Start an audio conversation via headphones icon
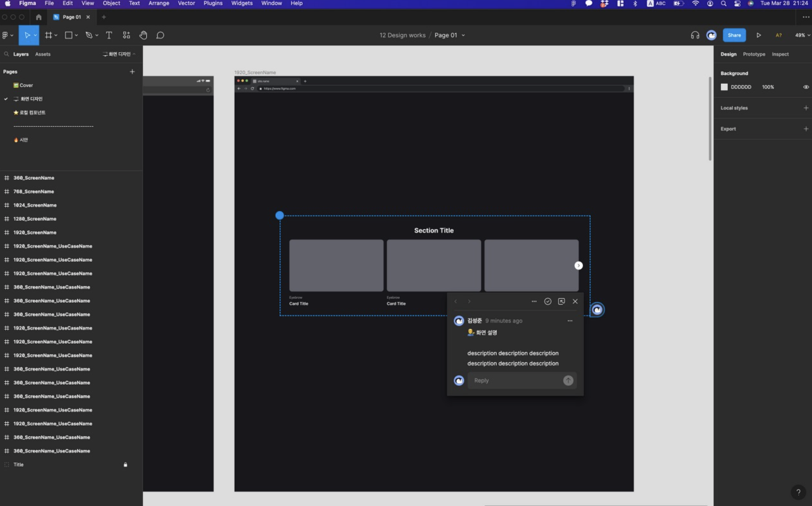 coord(695,35)
